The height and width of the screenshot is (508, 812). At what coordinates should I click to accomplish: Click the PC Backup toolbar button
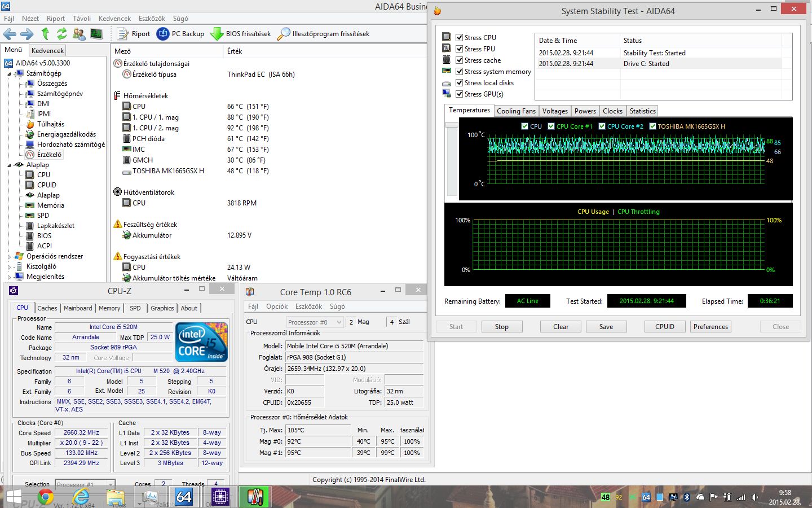(180, 34)
